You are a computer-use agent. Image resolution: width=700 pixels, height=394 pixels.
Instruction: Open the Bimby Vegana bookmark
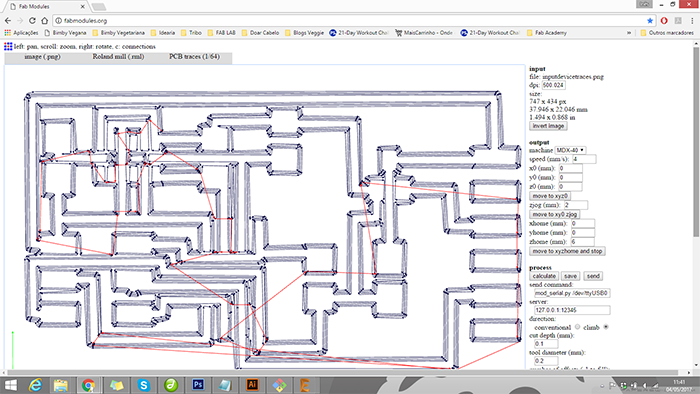click(66, 33)
